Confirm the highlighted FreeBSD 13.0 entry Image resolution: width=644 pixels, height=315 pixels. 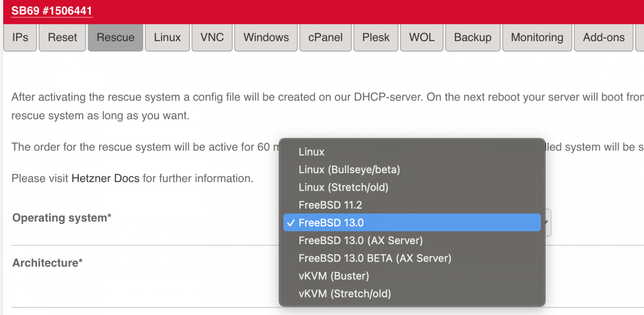[x=331, y=222]
